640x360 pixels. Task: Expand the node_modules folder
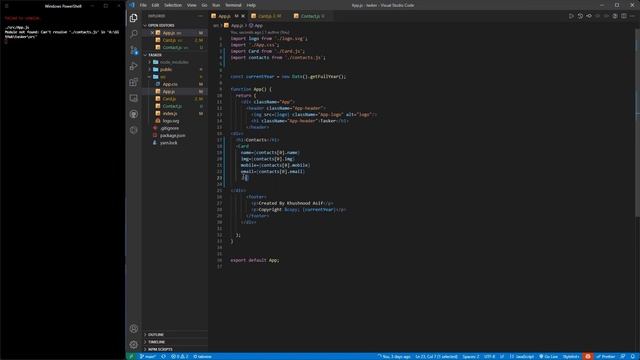click(176, 62)
